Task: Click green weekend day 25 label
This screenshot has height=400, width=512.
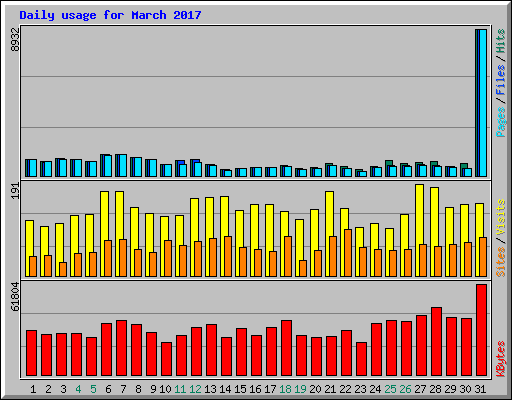Action: click(x=390, y=389)
